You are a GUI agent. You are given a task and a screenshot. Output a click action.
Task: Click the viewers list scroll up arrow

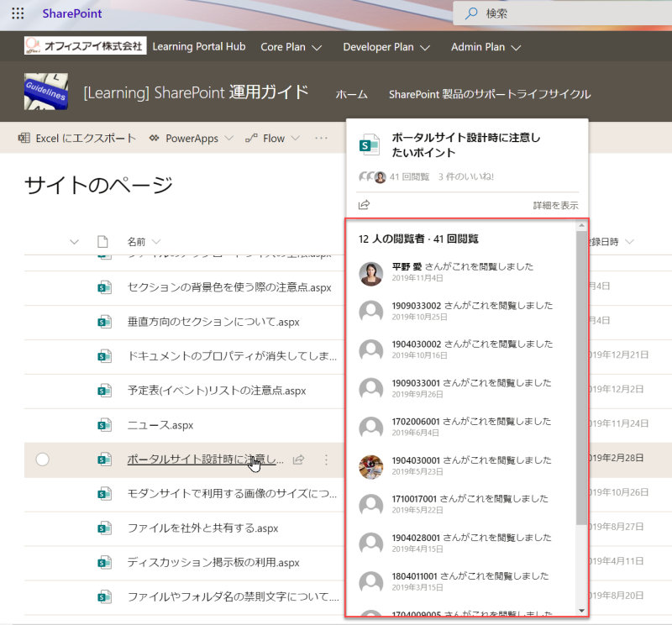(581, 225)
